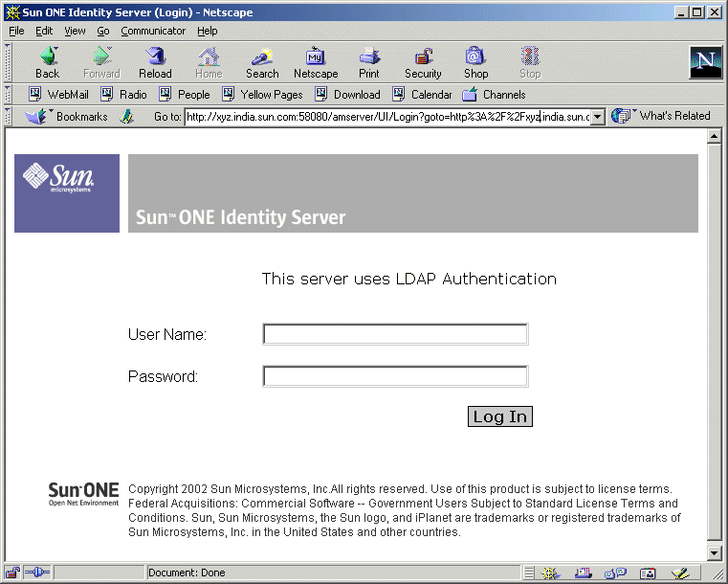Click the Forward toolbar icon
728x584 pixels.
pyautogui.click(x=101, y=63)
